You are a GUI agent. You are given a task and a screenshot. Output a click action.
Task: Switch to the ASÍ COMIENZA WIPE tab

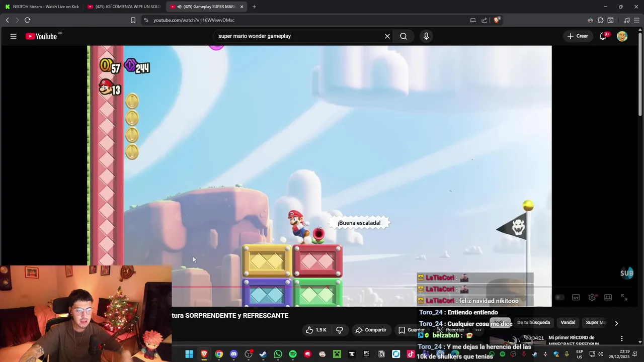pyautogui.click(x=124, y=7)
